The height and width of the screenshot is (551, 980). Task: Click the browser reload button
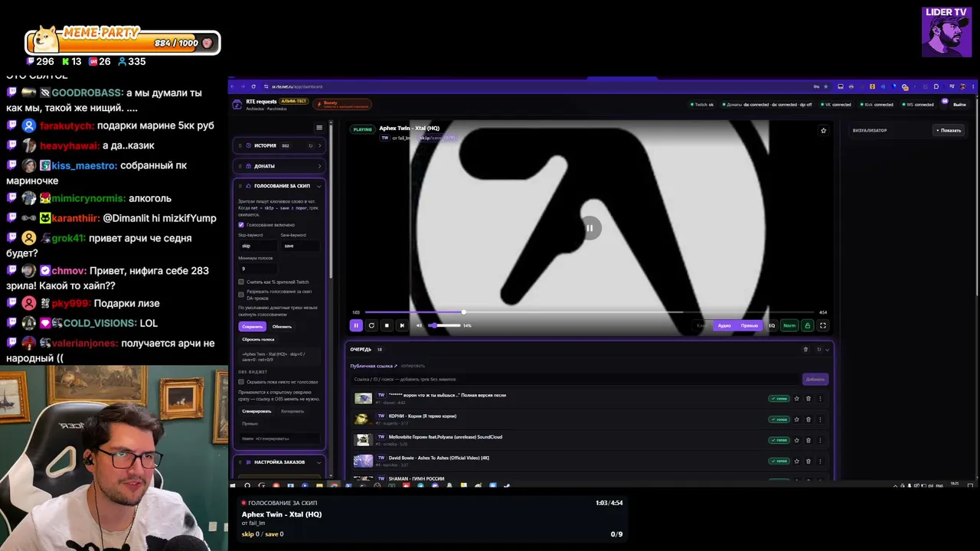[254, 86]
